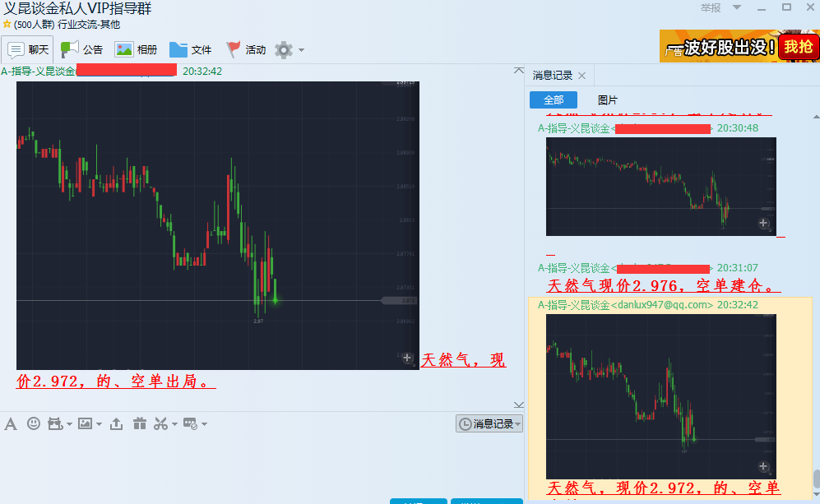Image resolution: width=820 pixels, height=504 pixels.
Task: Minimize the chat window
Action: pos(762,8)
